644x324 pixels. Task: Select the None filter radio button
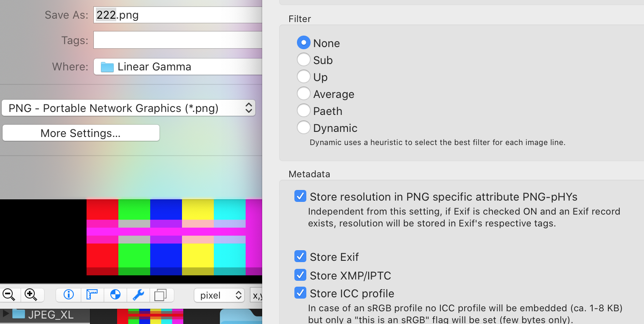pyautogui.click(x=303, y=43)
